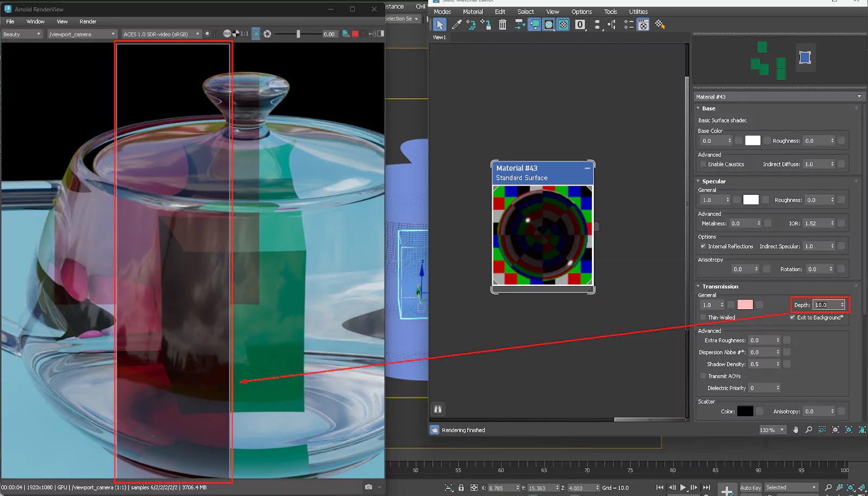The image size is (868, 496).
Task: Open Selected key filter dropdown
Action: (791, 487)
